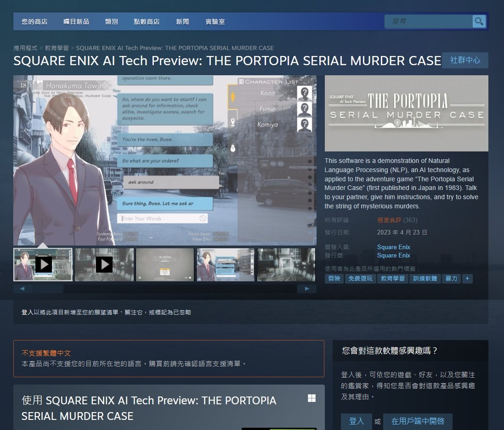This screenshot has height=430, width=504.
Task: Open the Square Enix developer link
Action: click(393, 247)
